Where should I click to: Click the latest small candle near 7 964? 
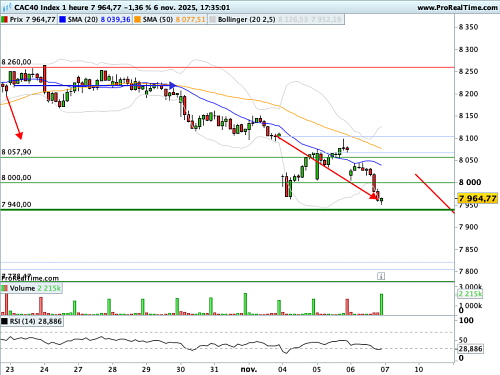click(x=381, y=201)
